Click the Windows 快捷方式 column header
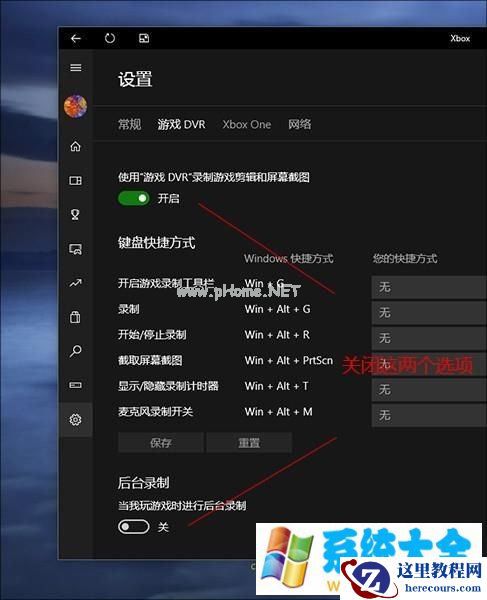 point(289,259)
